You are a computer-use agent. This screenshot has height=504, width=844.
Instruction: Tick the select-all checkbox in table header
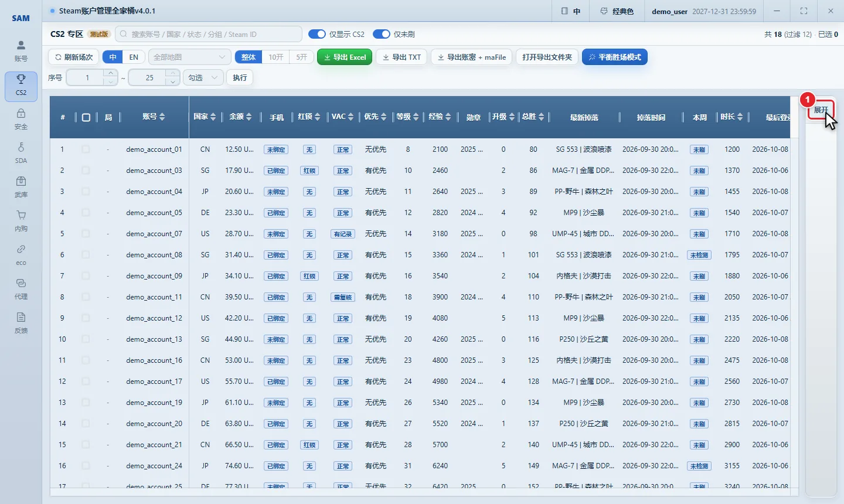(x=86, y=117)
